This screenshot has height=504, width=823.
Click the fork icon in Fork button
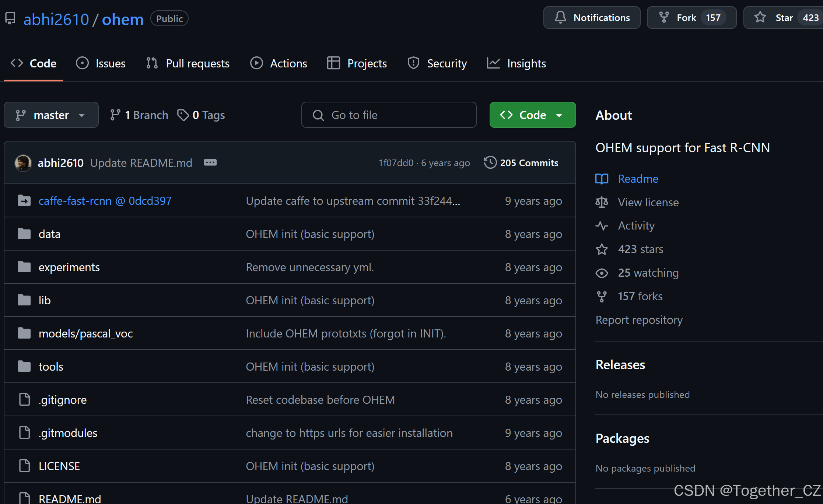(x=664, y=17)
